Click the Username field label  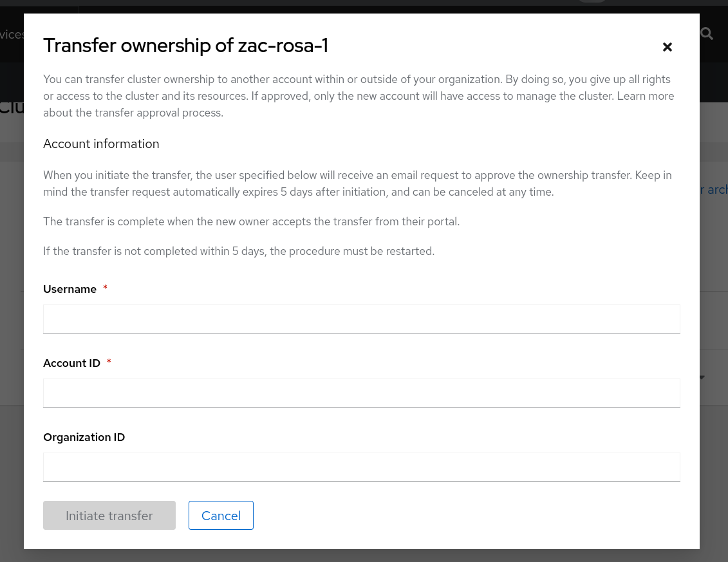tap(70, 289)
